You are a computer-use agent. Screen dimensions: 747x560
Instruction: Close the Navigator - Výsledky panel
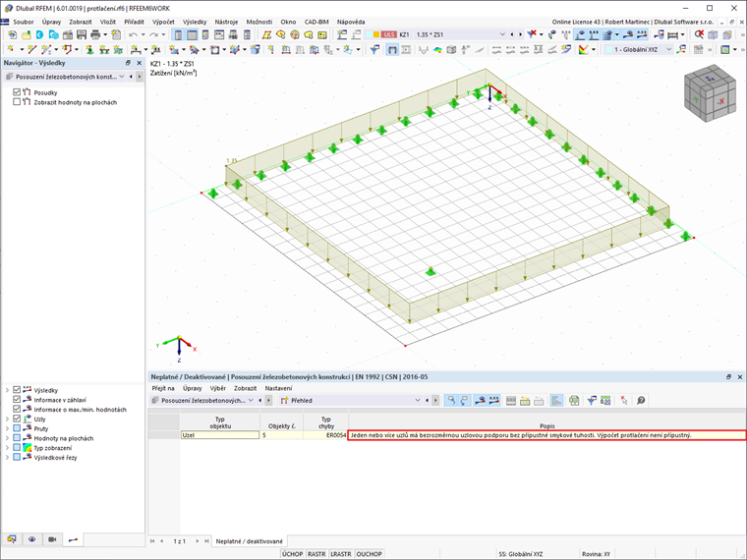(140, 62)
